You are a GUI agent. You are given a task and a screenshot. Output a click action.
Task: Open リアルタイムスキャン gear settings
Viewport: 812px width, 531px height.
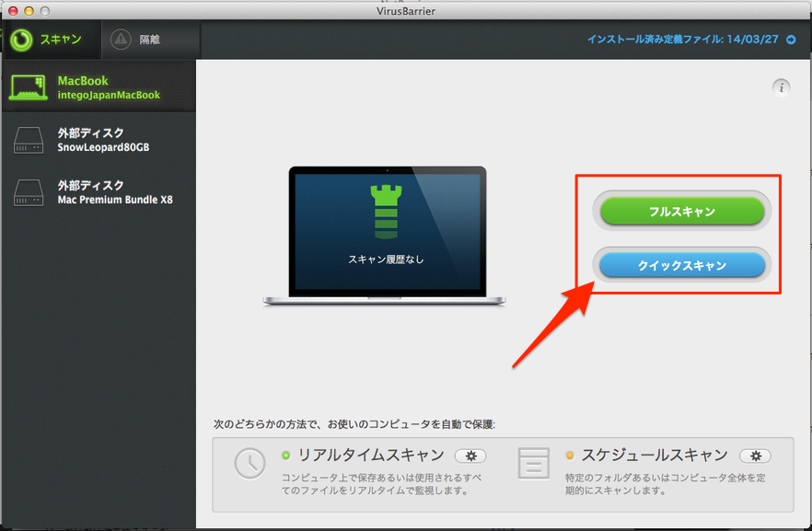tap(470, 456)
